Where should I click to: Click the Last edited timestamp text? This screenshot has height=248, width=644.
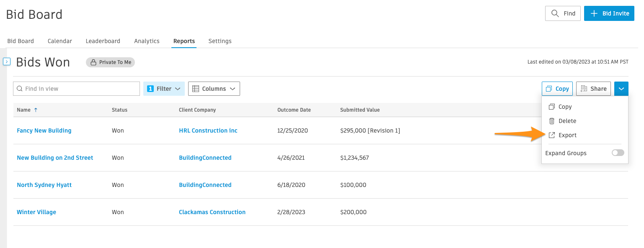[578, 62]
